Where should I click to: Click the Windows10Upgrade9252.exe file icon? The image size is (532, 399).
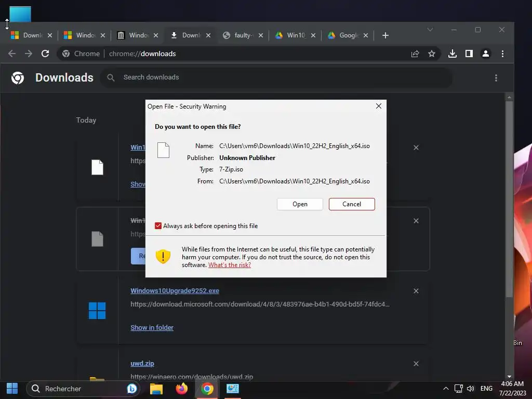[97, 311]
